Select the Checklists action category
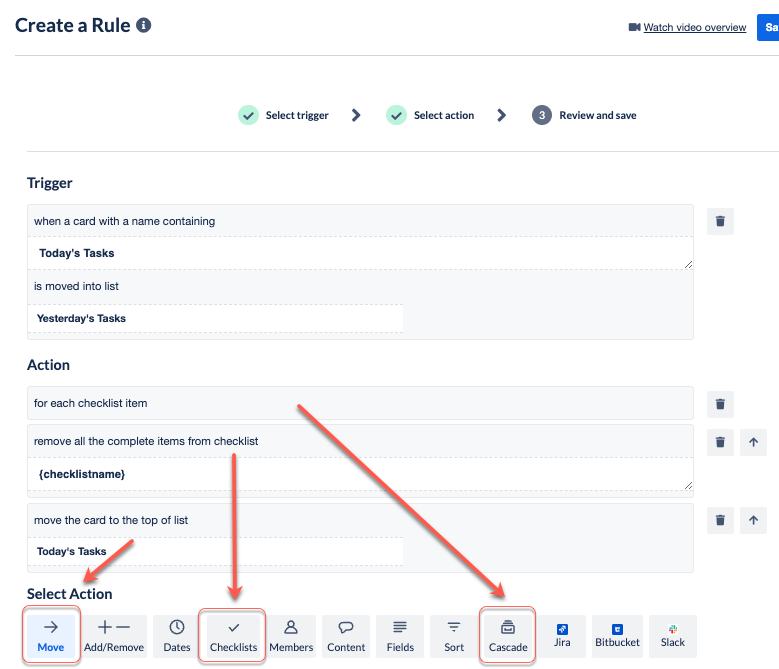The width and height of the screenshot is (779, 669). pyautogui.click(x=233, y=636)
